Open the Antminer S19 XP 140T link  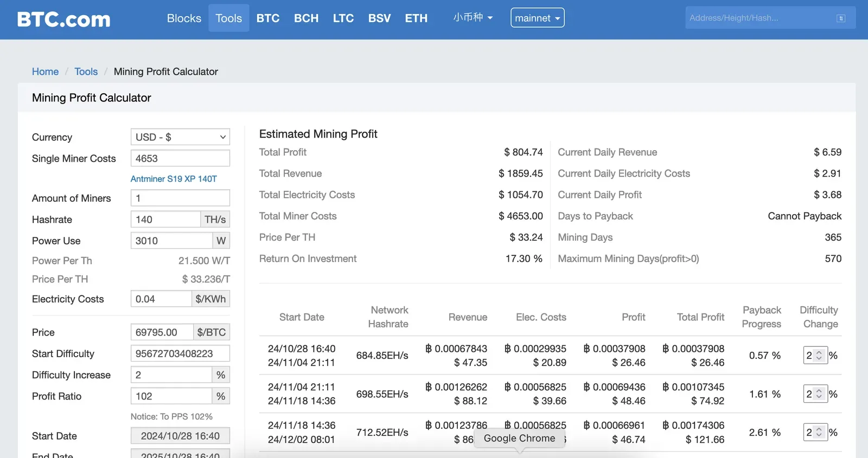[174, 179]
